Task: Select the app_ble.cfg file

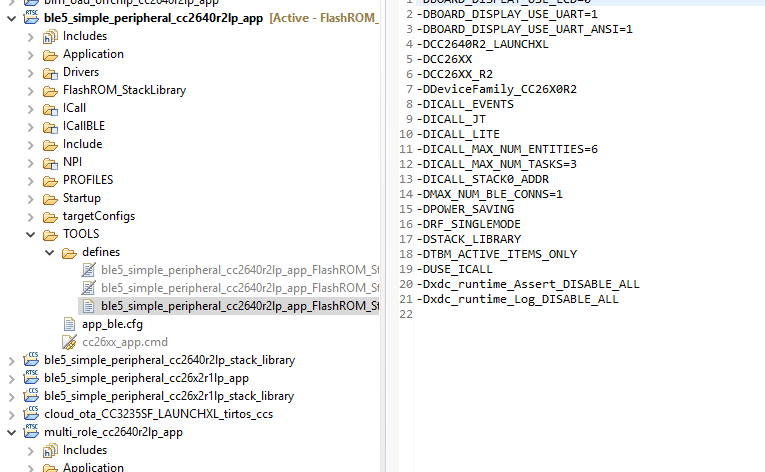Action: 112,324
